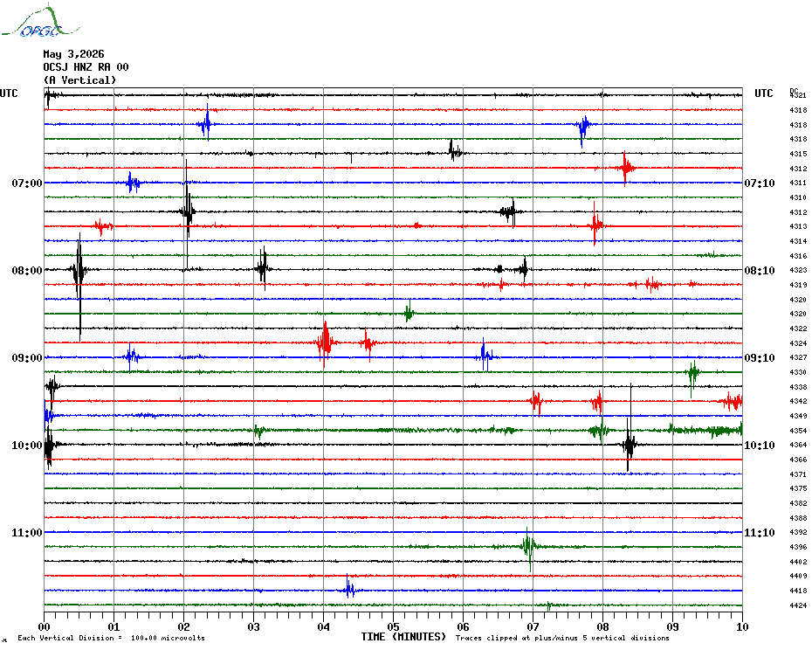Click the TIME (MINUTES) axis title
The image size is (812, 650).
tap(403, 637)
